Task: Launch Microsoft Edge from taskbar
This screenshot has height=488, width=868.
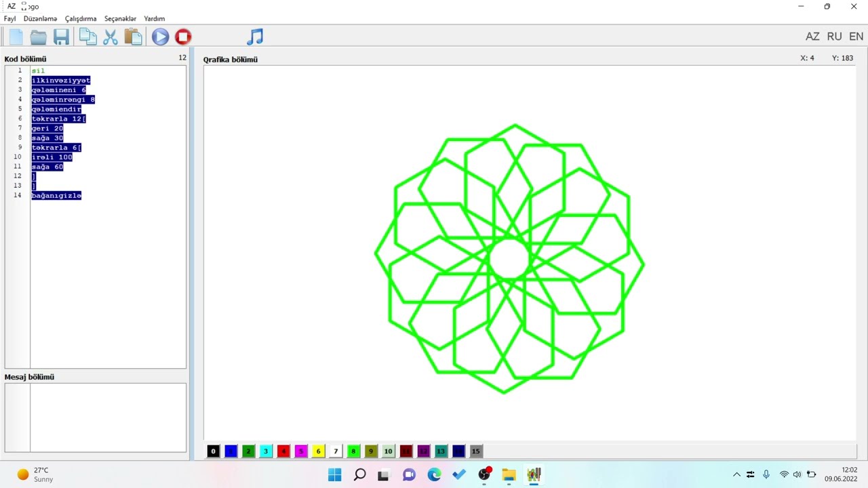Action: [x=434, y=474]
